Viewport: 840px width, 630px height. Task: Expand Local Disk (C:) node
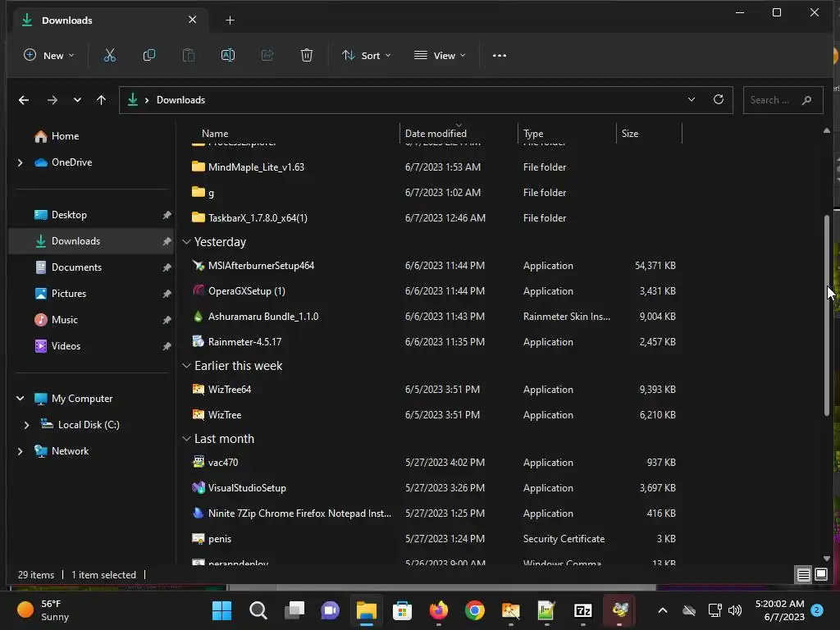(27, 425)
